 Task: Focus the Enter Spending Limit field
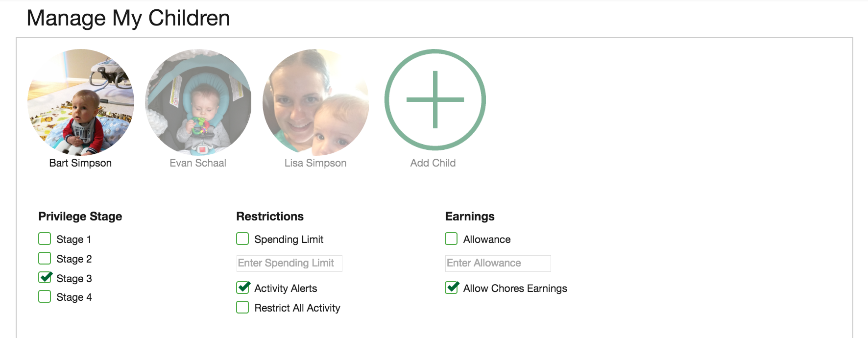289,263
